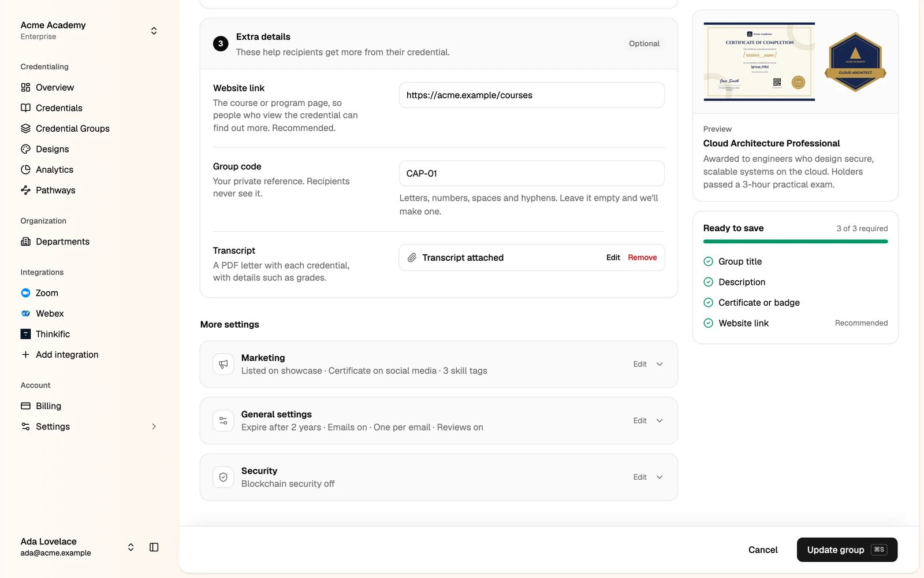Click the Overview grid icon in sidebar
This screenshot has height=578, width=924.
pos(25,87)
